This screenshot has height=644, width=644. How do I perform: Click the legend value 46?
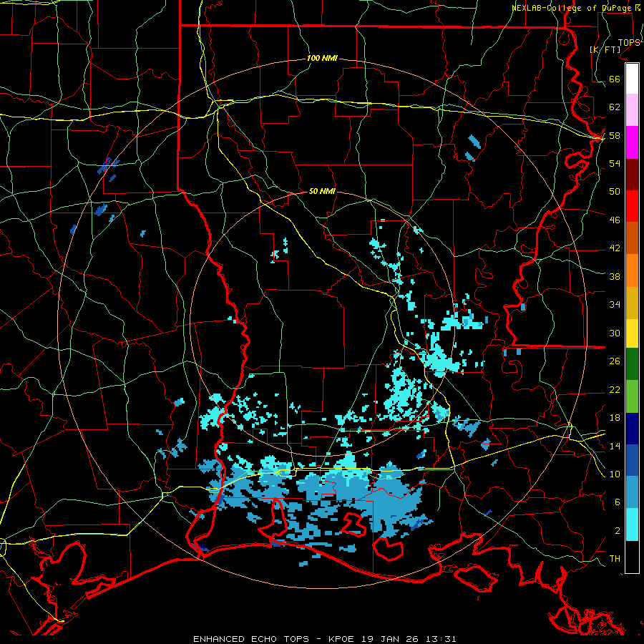click(x=615, y=220)
